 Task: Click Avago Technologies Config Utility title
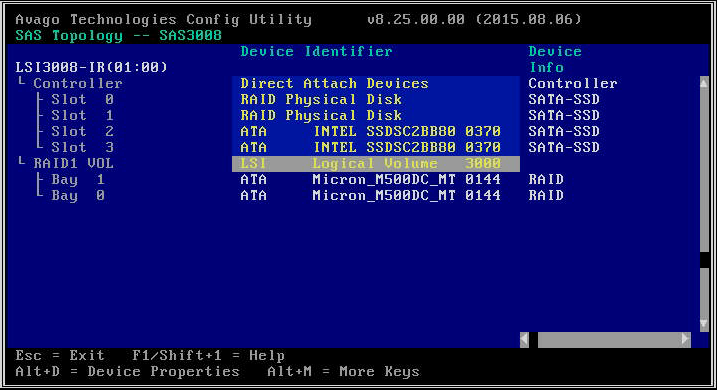pyautogui.click(x=163, y=20)
